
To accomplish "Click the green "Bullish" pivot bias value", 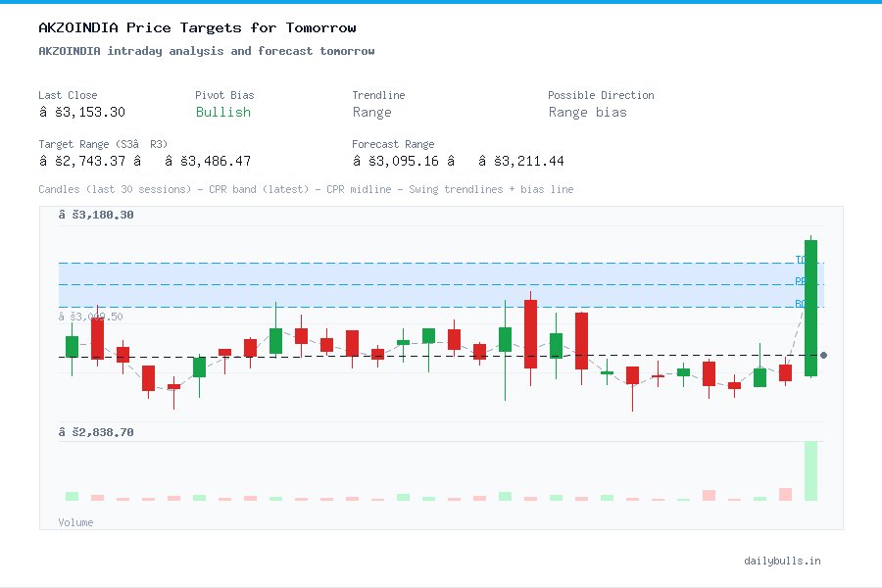I will [222, 112].
